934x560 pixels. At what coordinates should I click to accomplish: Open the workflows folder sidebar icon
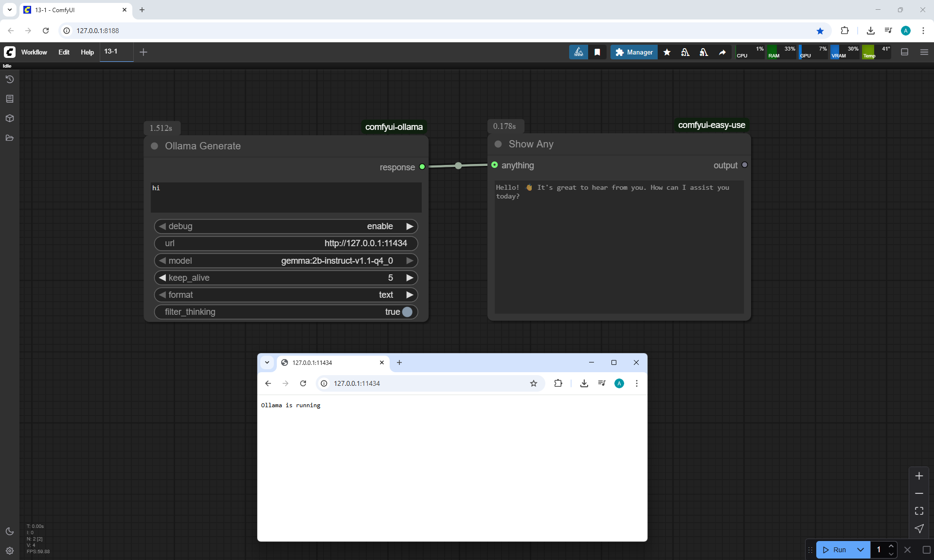coord(9,138)
